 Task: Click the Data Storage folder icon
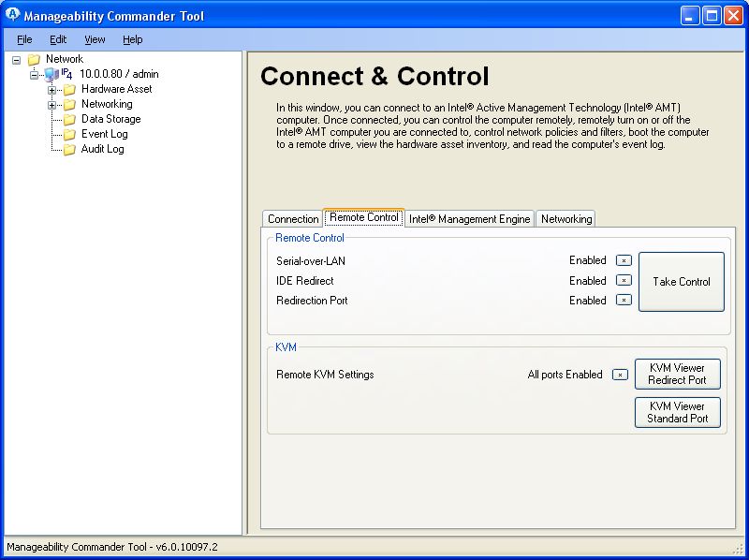(x=69, y=120)
